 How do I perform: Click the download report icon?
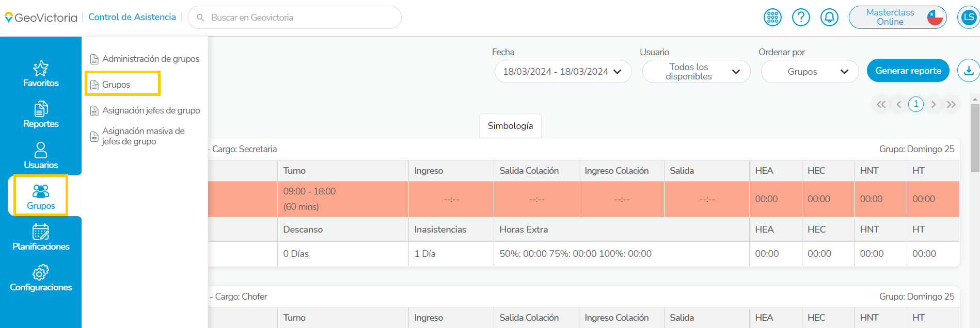(x=968, y=71)
